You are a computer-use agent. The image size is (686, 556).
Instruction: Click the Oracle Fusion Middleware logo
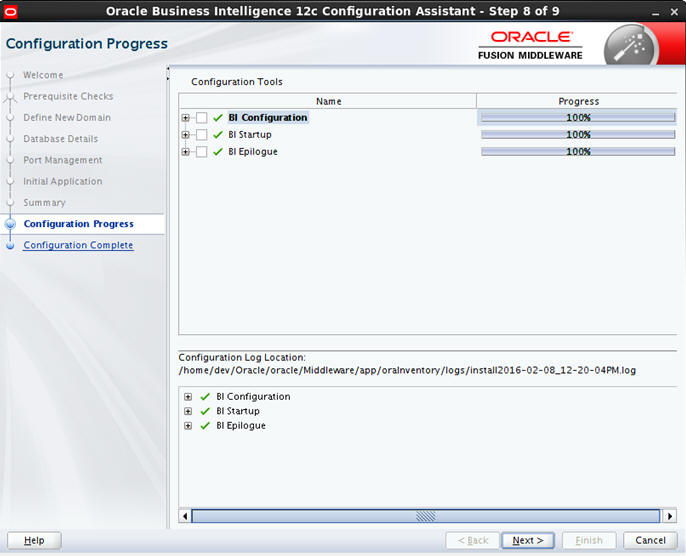coord(530,45)
